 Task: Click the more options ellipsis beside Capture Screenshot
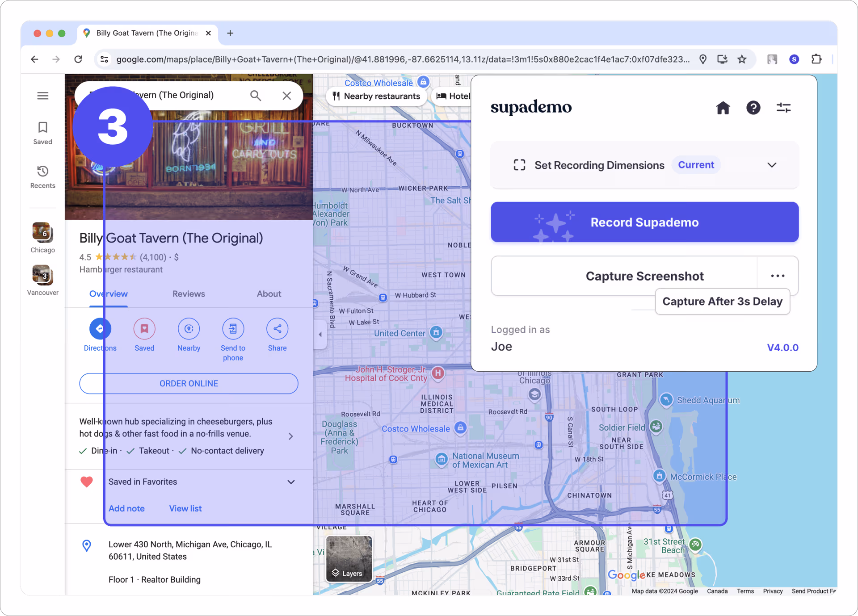(778, 276)
